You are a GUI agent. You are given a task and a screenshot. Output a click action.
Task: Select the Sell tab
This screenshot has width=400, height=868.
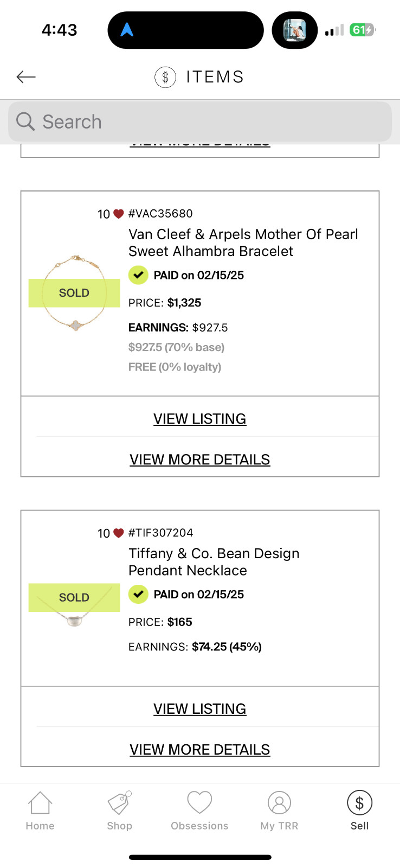coord(359,811)
